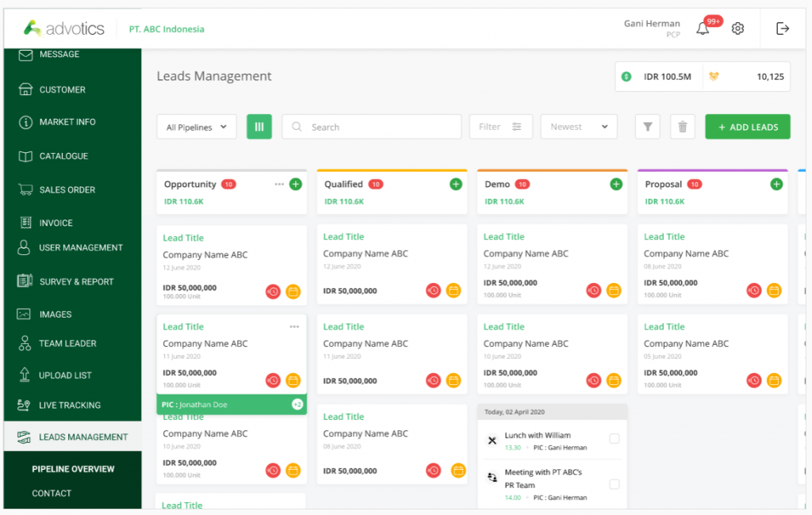Click handshake icon next to 10,125
Screen dimensions: 812x515
click(x=714, y=77)
